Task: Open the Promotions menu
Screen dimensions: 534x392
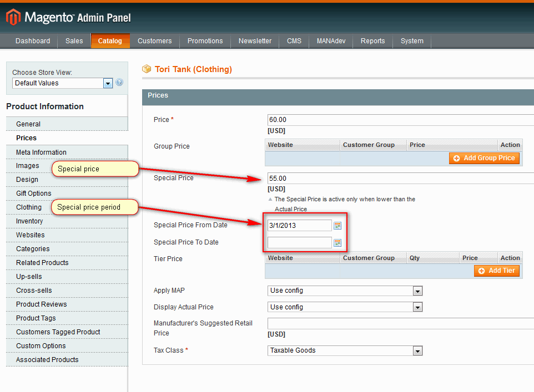Action: (x=205, y=41)
